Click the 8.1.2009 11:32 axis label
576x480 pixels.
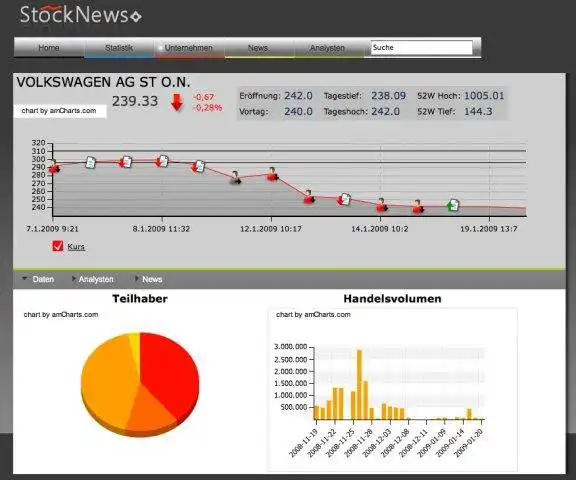click(161, 229)
